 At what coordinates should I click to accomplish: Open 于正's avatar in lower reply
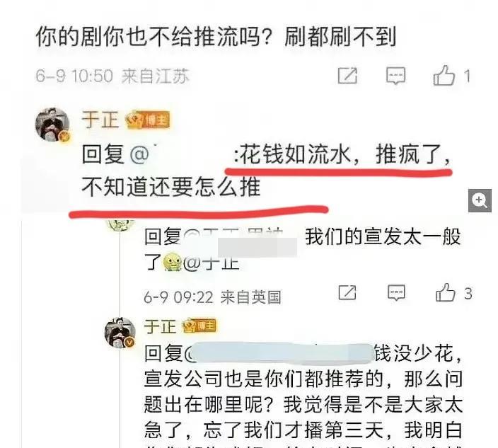(120, 333)
